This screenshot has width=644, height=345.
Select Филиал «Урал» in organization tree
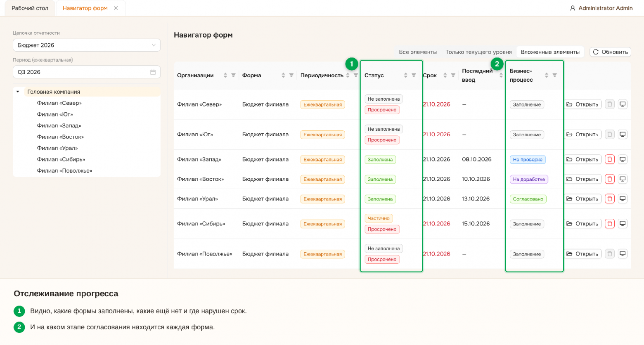[57, 148]
